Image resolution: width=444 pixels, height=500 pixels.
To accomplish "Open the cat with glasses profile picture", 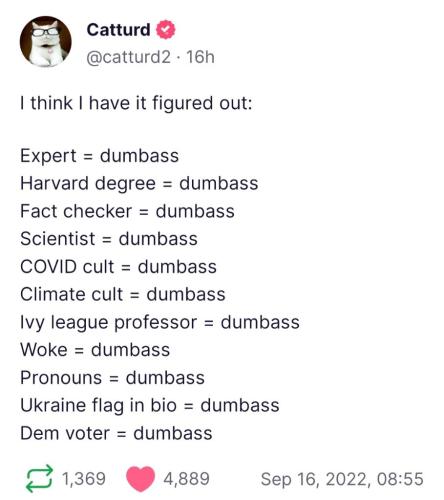I will 46,42.
